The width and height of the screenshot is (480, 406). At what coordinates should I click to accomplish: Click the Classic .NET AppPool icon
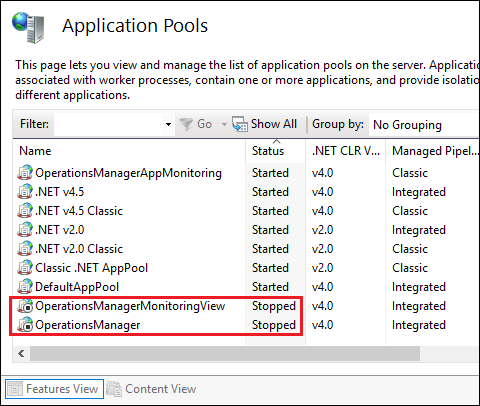tap(25, 268)
